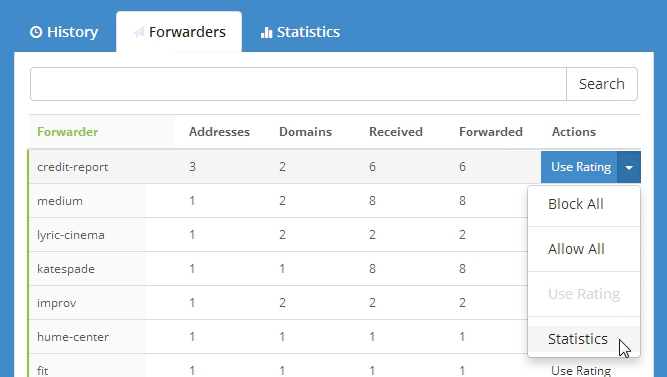The height and width of the screenshot is (377, 667).
Task: Switch to the Statistics tab
Action: pos(300,32)
